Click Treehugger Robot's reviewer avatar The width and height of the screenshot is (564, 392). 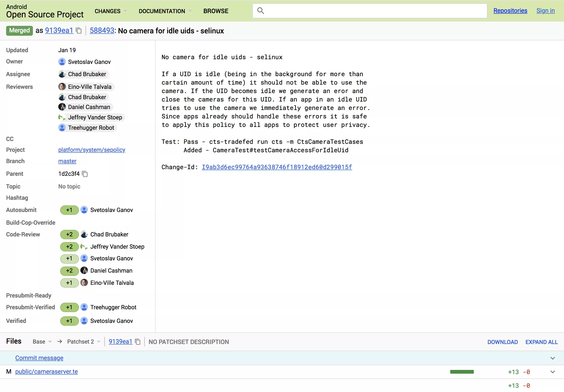point(62,128)
